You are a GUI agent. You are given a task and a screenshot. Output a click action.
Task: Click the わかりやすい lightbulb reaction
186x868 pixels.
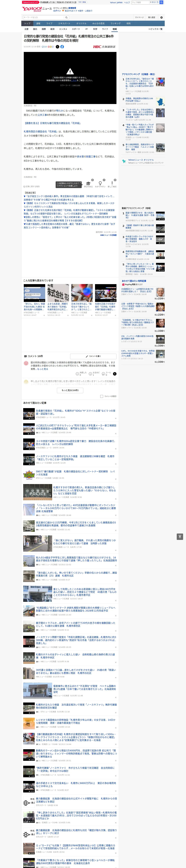point(100,183)
